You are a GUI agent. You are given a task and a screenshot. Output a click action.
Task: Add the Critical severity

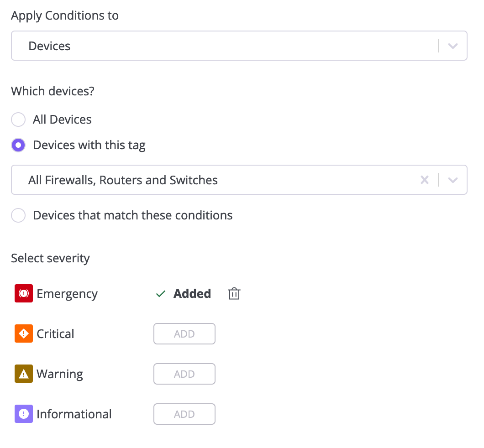pyautogui.click(x=184, y=333)
